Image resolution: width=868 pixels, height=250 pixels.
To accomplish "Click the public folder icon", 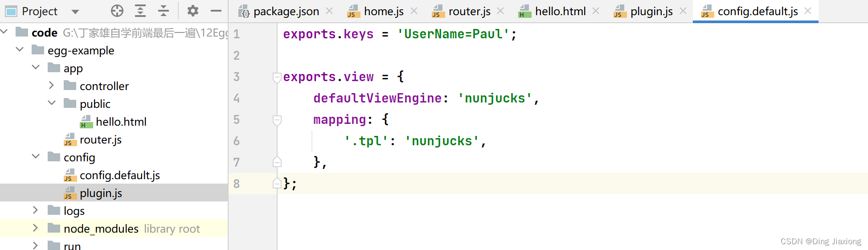I will (x=70, y=103).
